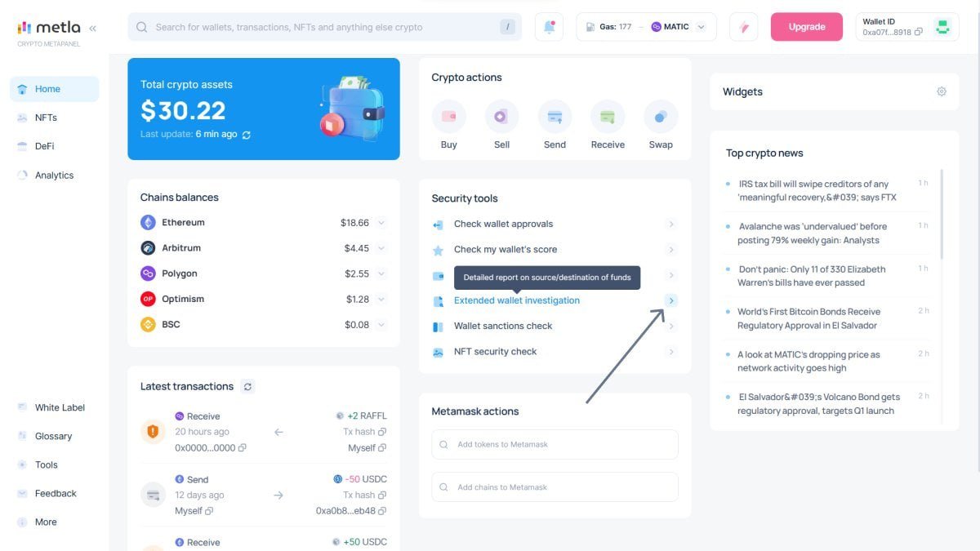Open Feedback in sidebar
Image resolution: width=980 pixels, height=551 pixels.
click(x=54, y=493)
